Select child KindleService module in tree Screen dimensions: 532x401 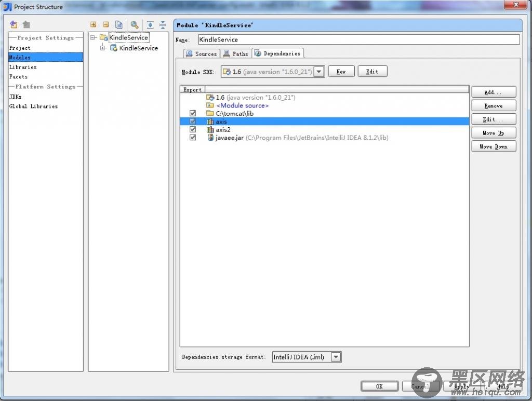tap(138, 48)
